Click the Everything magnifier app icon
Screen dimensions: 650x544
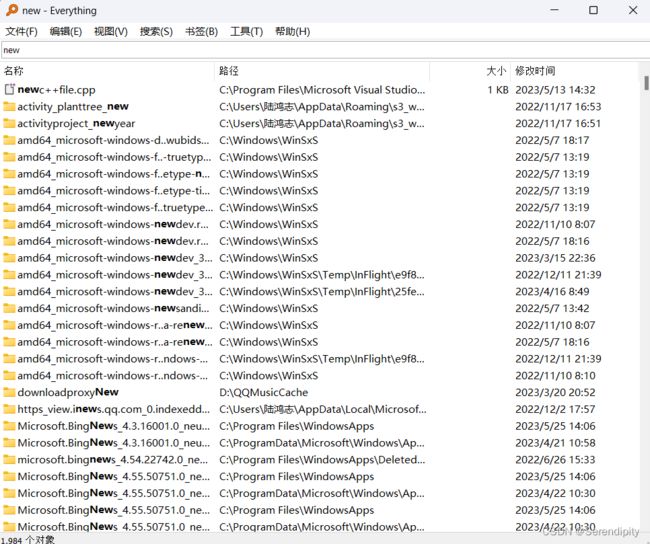(12, 10)
